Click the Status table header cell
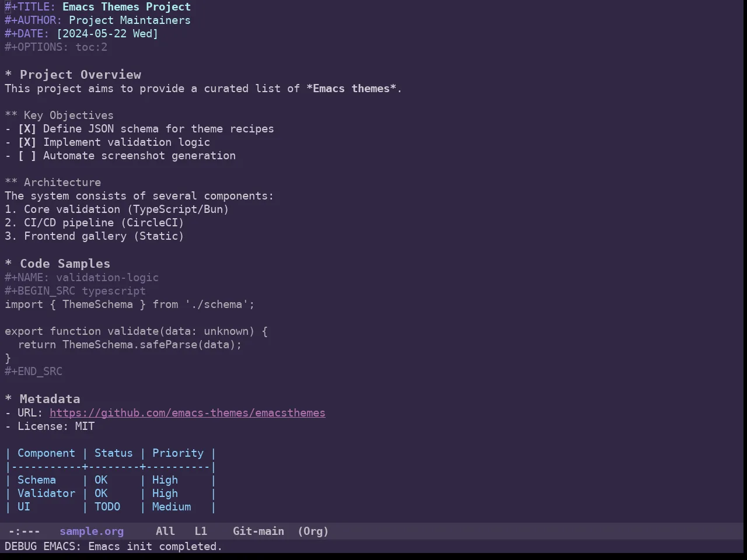The height and width of the screenshot is (560, 747). [114, 453]
